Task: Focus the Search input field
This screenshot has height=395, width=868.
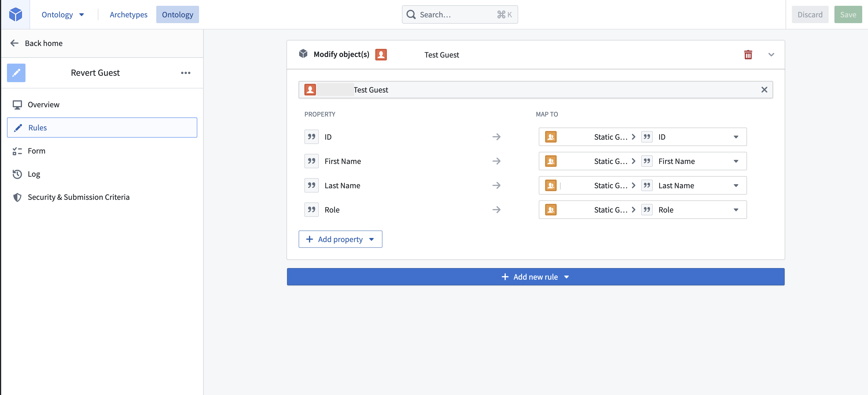Action: pyautogui.click(x=456, y=14)
